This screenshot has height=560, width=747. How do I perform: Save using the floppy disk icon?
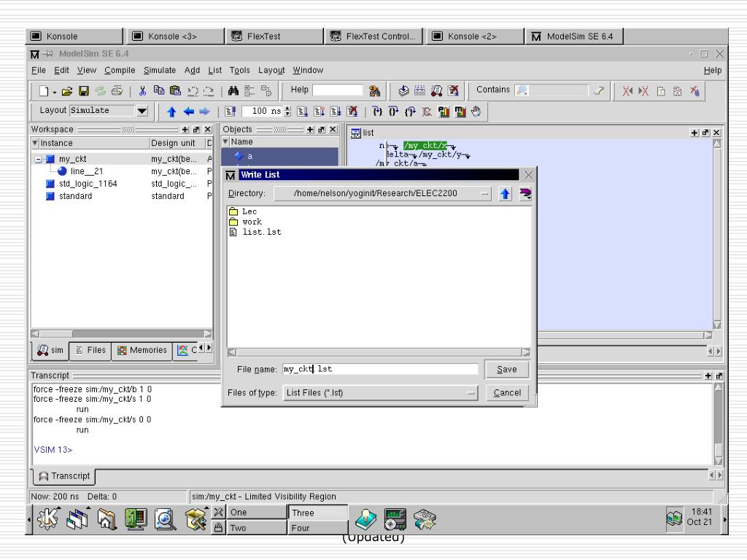point(84,91)
